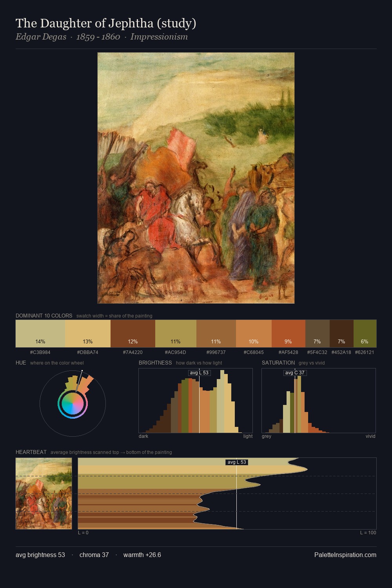Click the 'HUE' section heading
This screenshot has height=588, width=392.
pyautogui.click(x=21, y=363)
